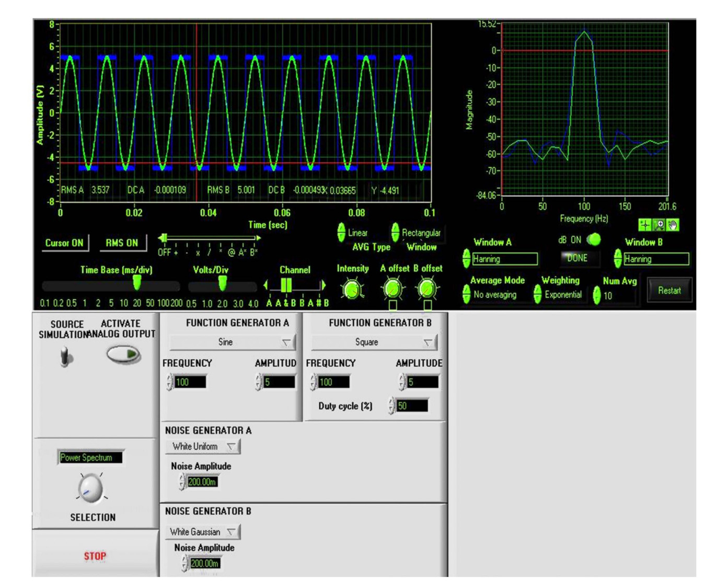Screen dimensions: 728x588
Task: Adjust the Channel selector slider
Action: point(295,285)
